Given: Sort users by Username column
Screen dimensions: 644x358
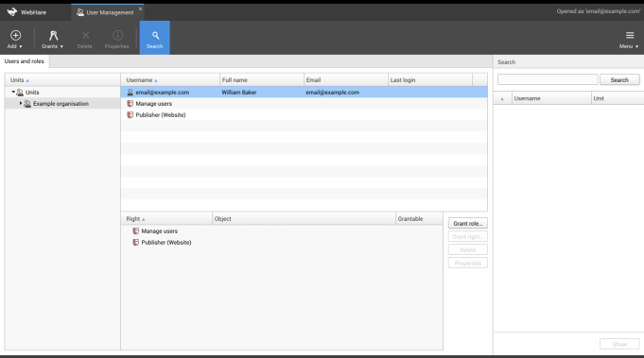Looking at the screenshot, I should 170,80.
